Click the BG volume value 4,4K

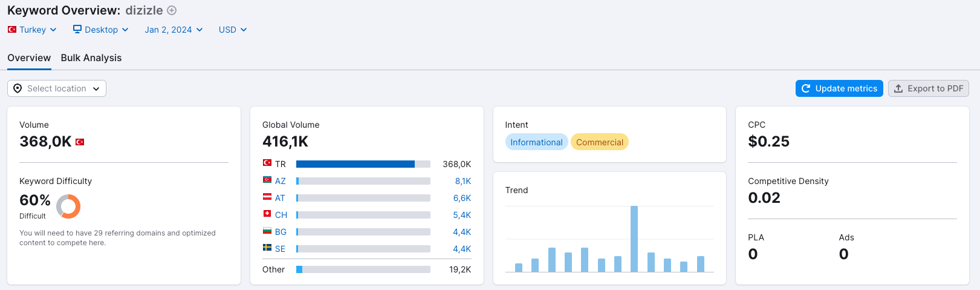point(462,232)
